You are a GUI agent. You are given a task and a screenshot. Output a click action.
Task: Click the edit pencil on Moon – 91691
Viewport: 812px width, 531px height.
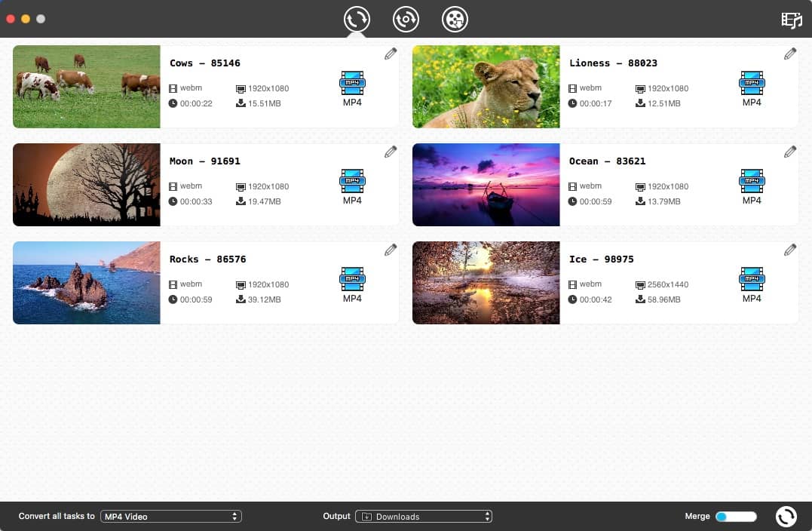click(390, 151)
